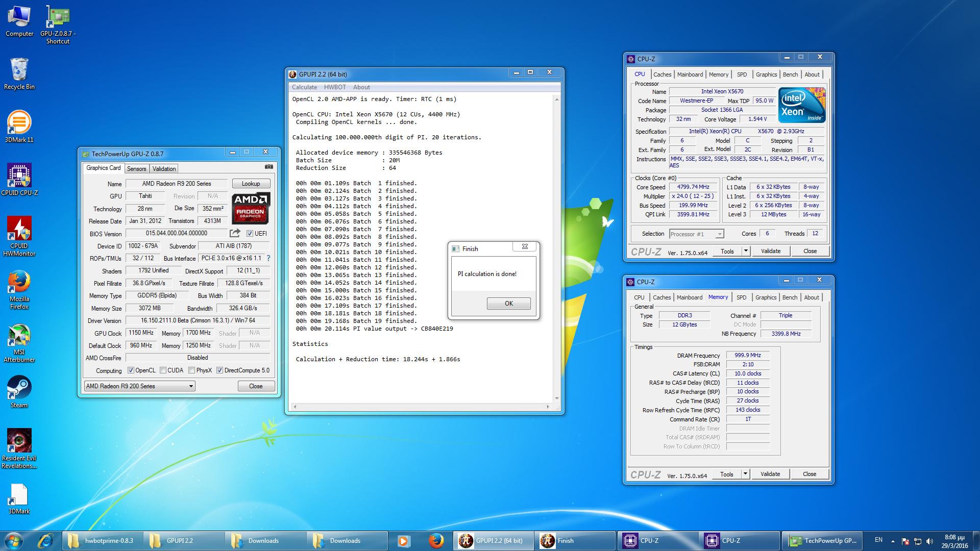This screenshot has height=551, width=980.
Task: Open Tools dropdown arrow in lower CPU-Z Memory window
Action: point(745,474)
